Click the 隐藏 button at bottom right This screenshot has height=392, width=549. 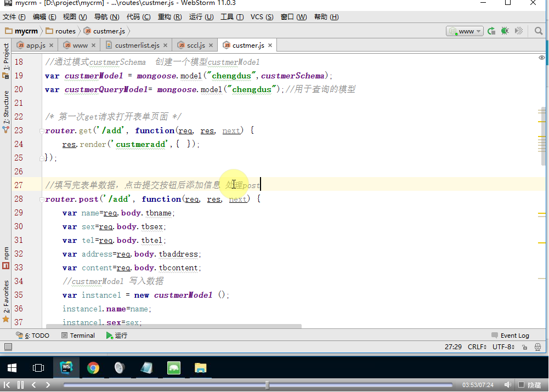point(535,384)
